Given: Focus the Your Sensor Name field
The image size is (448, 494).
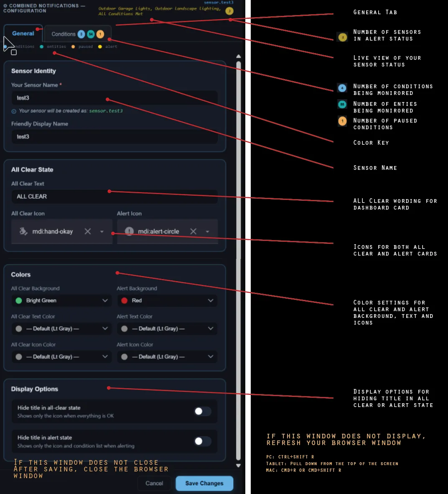Looking at the screenshot, I should pyautogui.click(x=115, y=98).
